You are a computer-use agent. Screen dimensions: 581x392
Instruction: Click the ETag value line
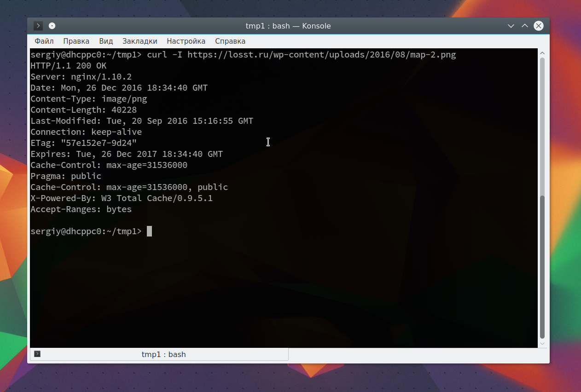pos(84,143)
